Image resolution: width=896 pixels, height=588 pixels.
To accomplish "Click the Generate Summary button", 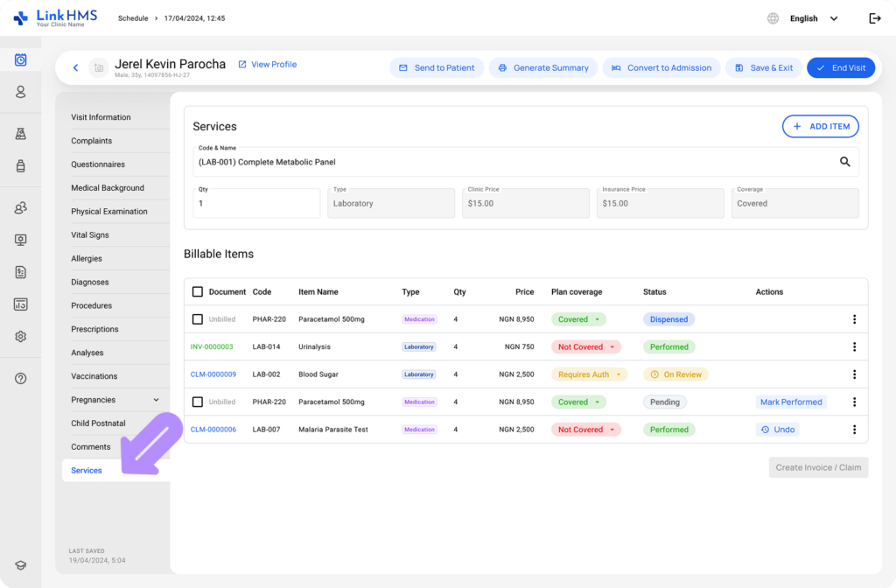I will click(x=542, y=67).
